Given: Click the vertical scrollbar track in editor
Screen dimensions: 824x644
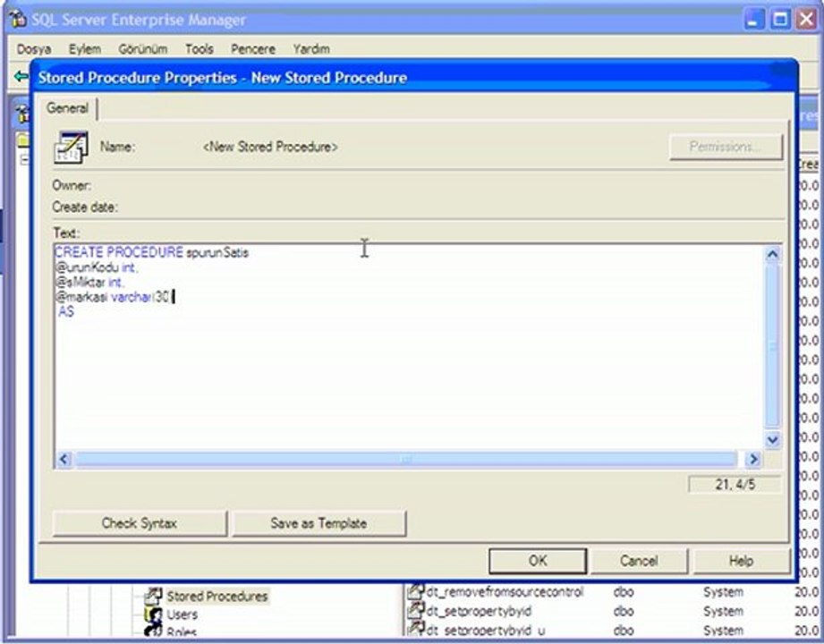Looking at the screenshot, I should (772, 347).
